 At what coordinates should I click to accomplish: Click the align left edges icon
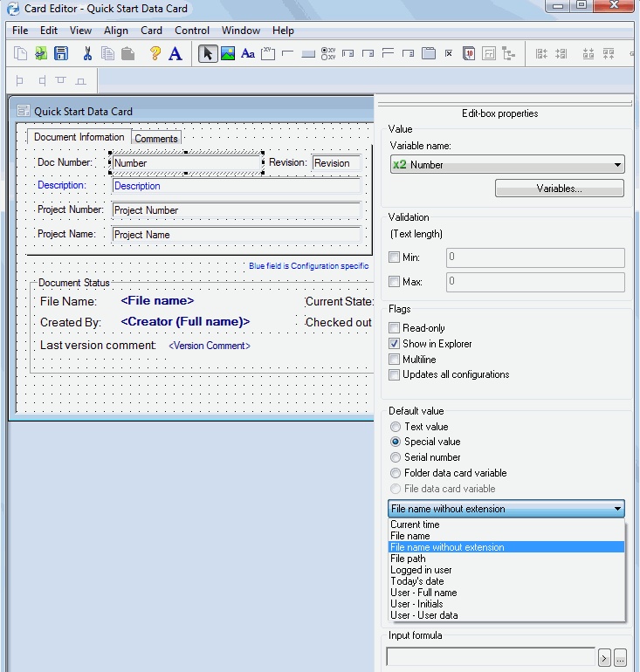point(19,80)
